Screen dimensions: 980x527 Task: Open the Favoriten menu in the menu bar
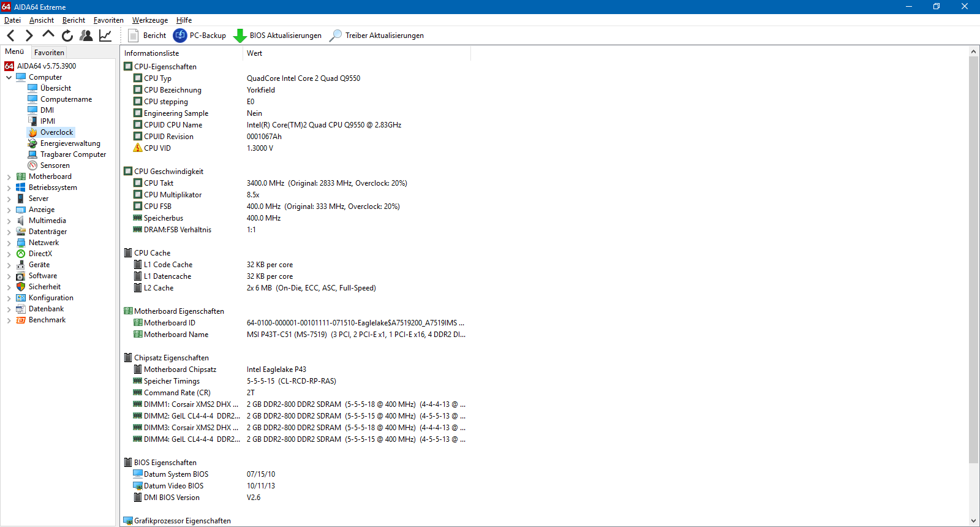(108, 20)
